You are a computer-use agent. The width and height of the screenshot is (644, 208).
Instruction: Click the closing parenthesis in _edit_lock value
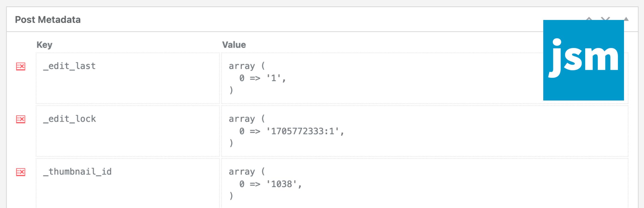(x=231, y=143)
